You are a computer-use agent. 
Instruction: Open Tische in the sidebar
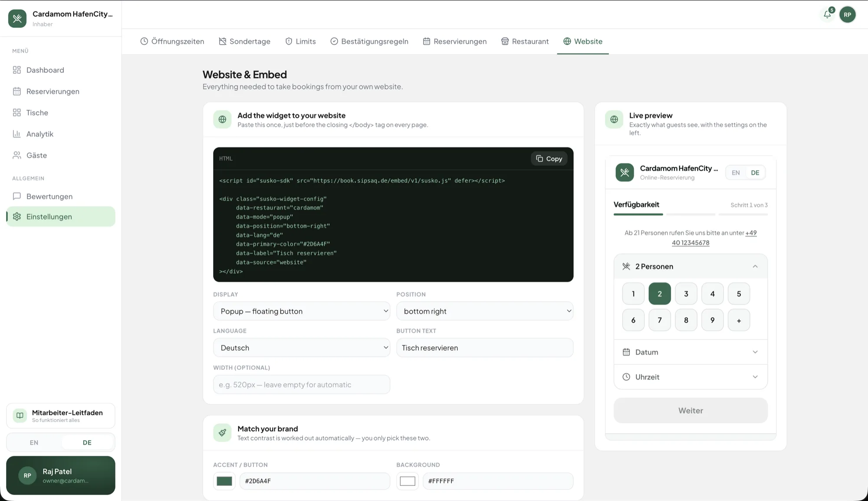click(61, 112)
